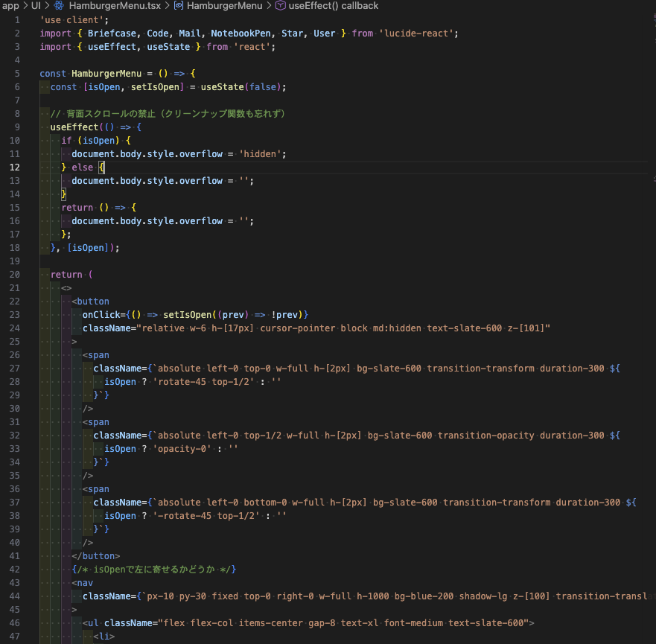Click '<span' tag on line 26

pos(96,354)
